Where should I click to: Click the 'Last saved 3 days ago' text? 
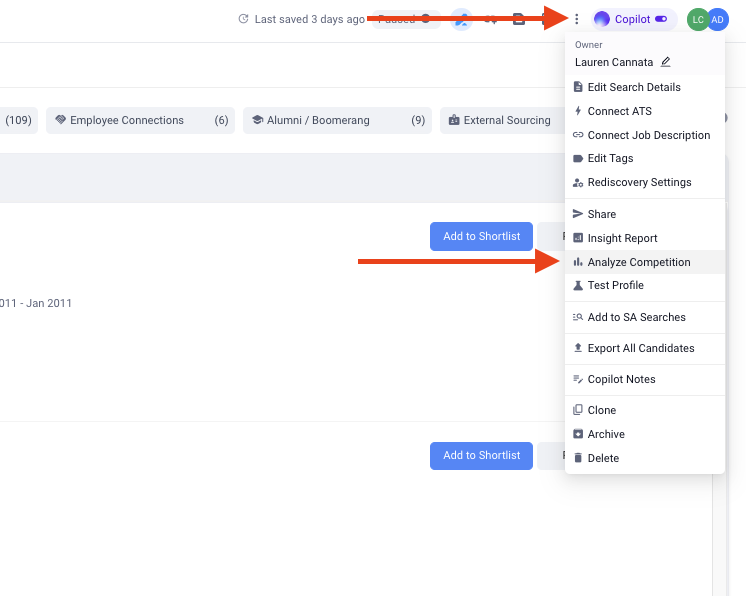pyautogui.click(x=310, y=19)
